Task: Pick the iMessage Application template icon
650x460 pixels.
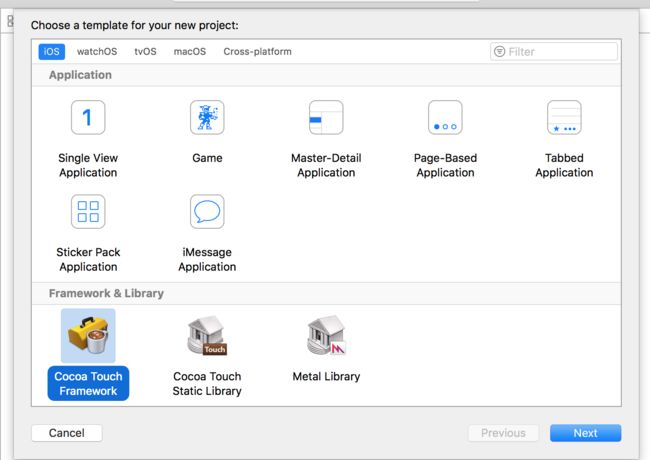Action: 207,211
